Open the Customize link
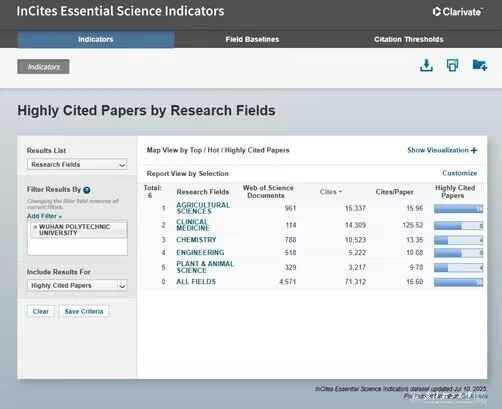502x409 pixels. pos(459,173)
